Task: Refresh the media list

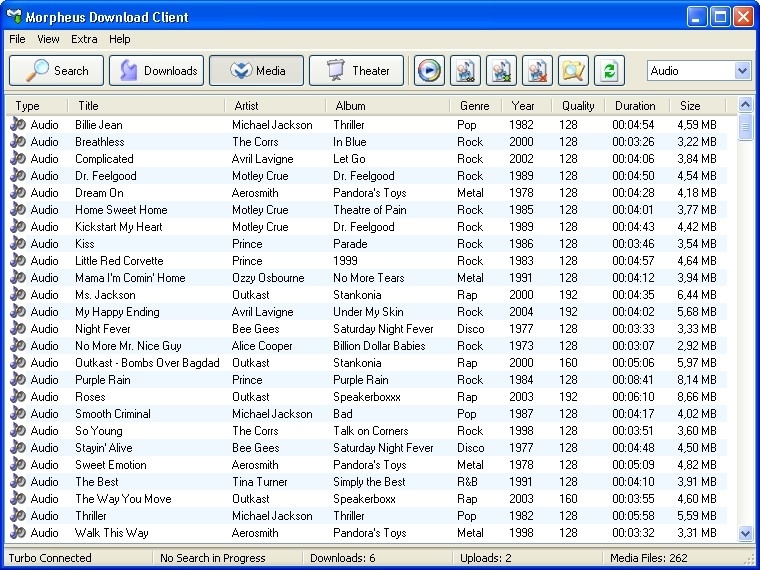Action: click(x=609, y=71)
